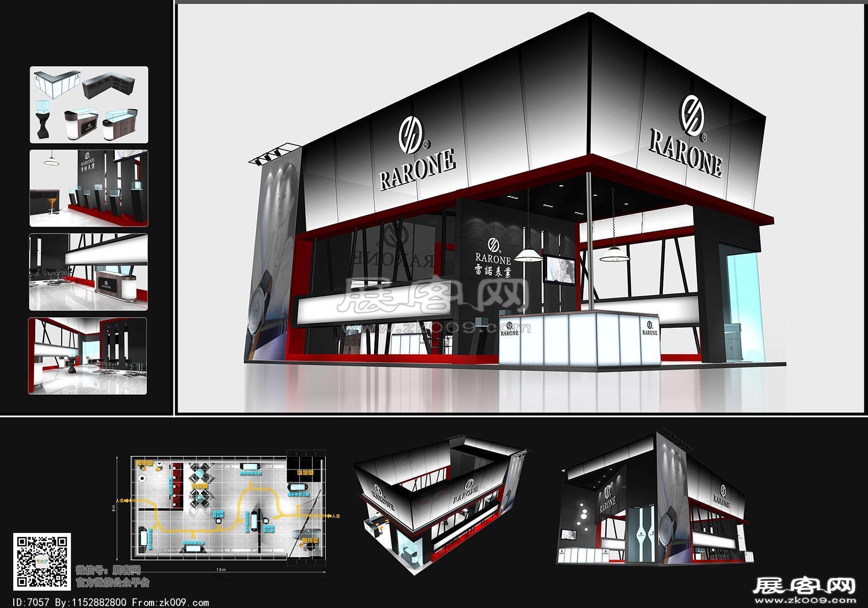
Task: Open the reception counter interior thumbnail
Action: click(x=88, y=272)
